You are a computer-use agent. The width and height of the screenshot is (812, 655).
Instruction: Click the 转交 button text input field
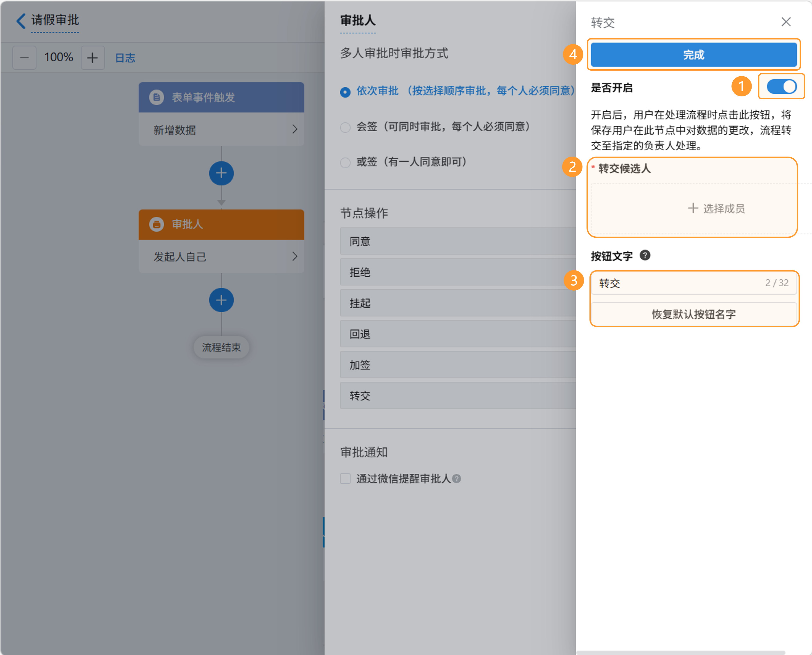point(679,283)
